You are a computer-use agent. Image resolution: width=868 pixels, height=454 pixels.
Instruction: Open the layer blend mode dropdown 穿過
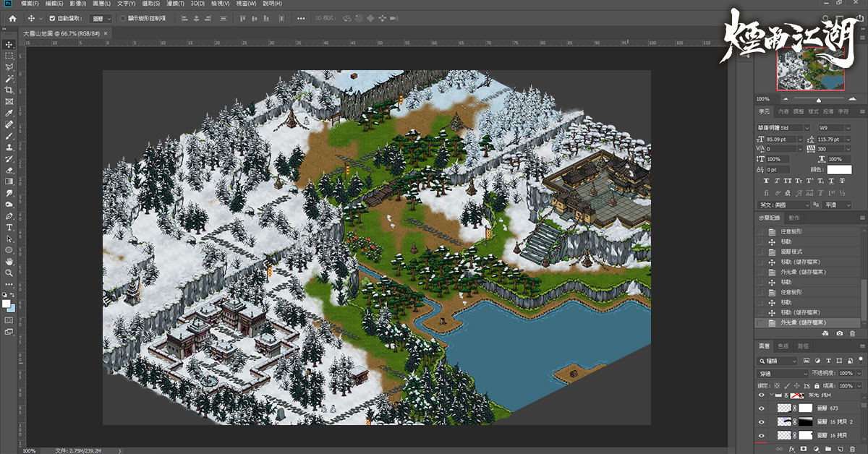click(783, 373)
